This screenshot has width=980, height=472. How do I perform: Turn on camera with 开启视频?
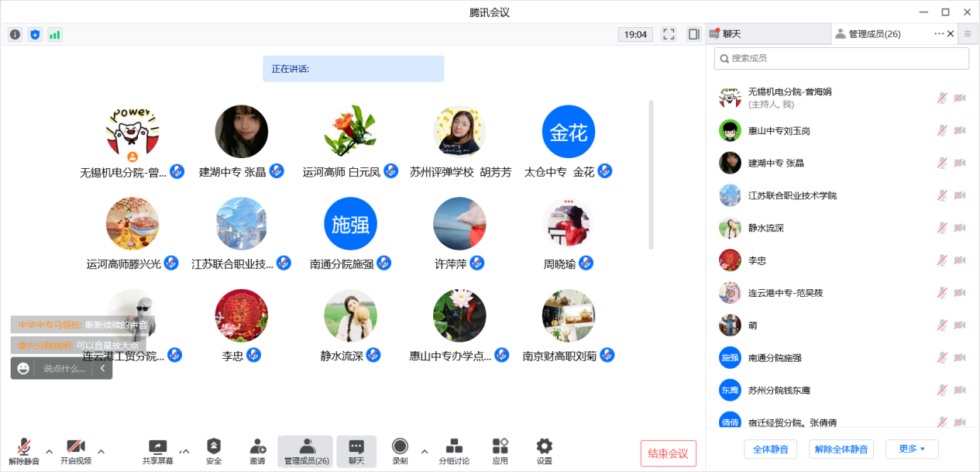pos(76,451)
